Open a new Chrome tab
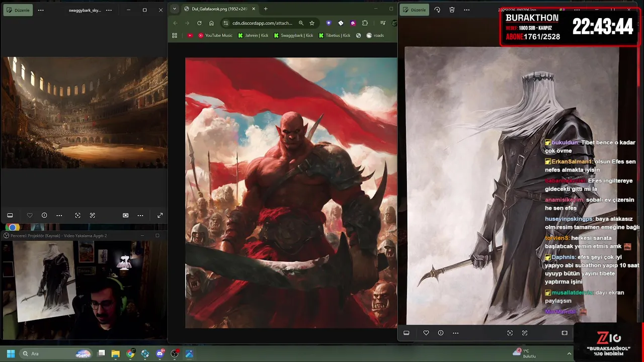The width and height of the screenshot is (644, 362). coord(266,9)
